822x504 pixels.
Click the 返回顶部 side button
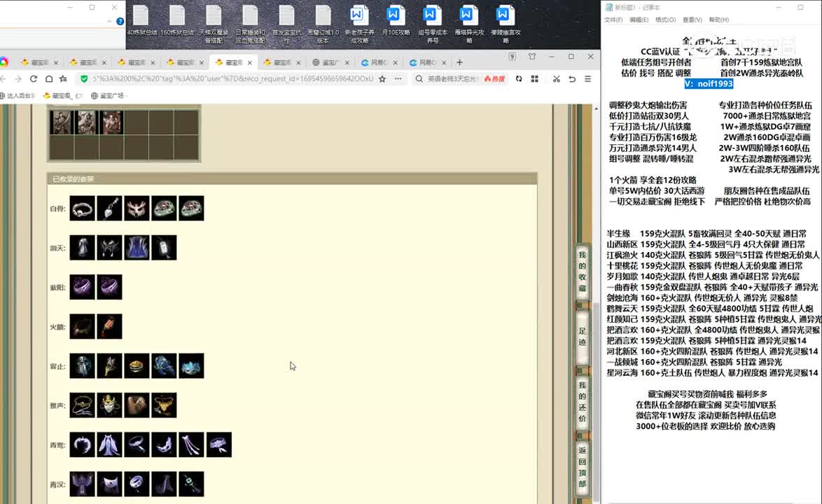(583, 467)
